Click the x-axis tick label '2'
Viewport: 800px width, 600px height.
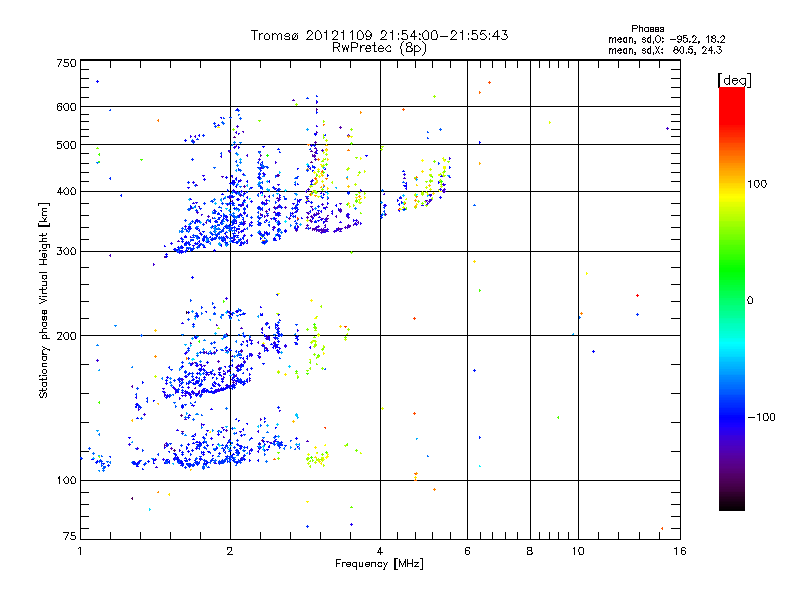(230, 551)
